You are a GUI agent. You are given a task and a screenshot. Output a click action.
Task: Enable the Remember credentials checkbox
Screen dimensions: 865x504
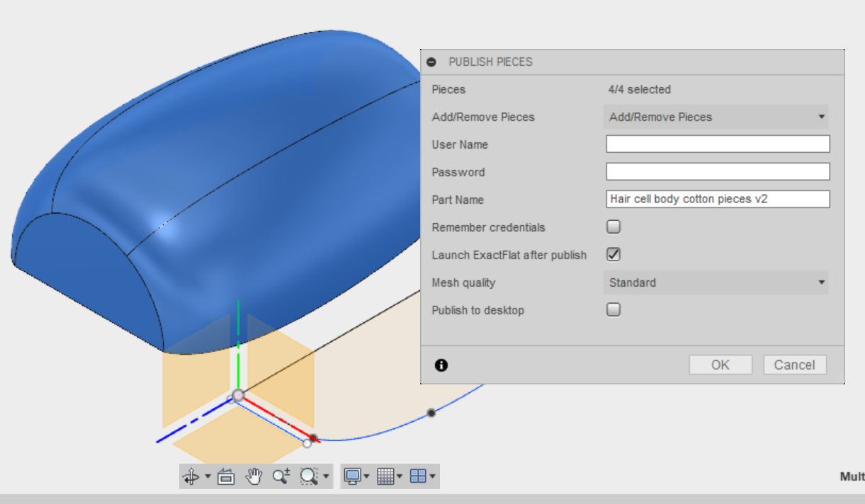point(614,227)
